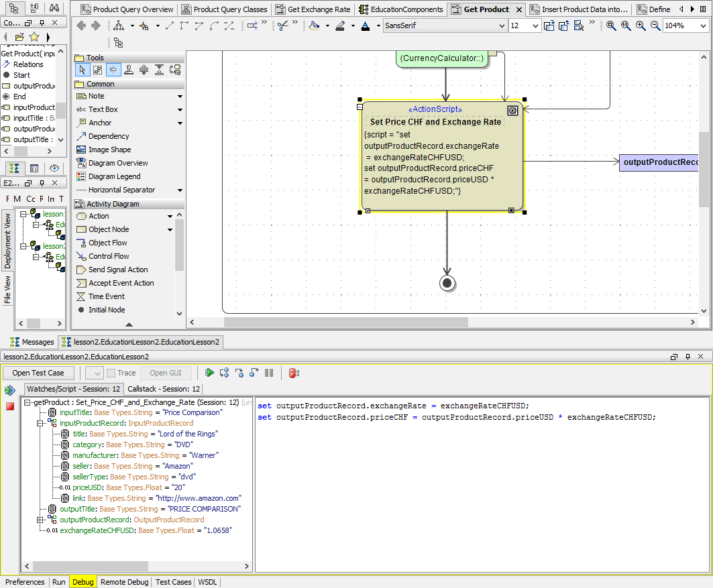Click the Open Test Case button
The width and height of the screenshot is (713, 588).
pyautogui.click(x=38, y=373)
